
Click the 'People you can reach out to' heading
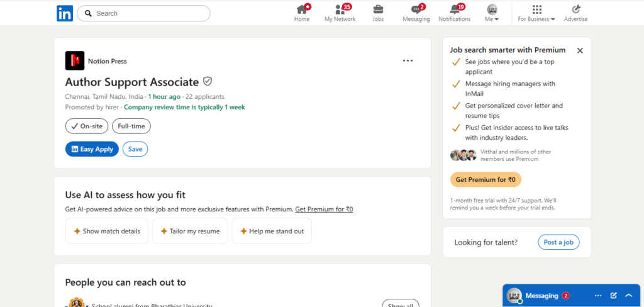pos(125,282)
